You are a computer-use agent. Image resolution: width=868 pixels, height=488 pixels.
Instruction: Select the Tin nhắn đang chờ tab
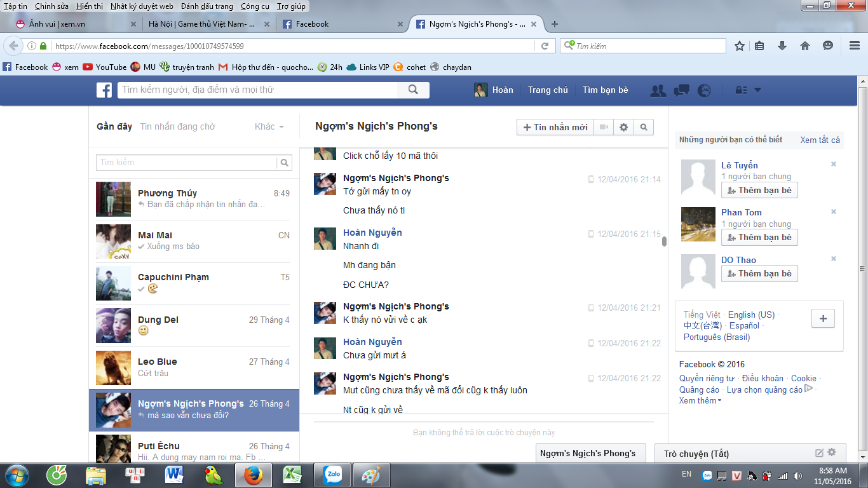(x=177, y=126)
